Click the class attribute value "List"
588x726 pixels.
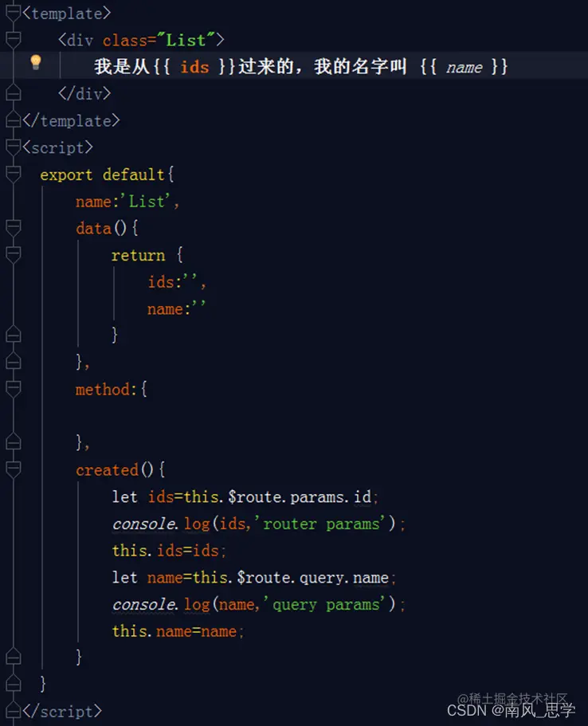tap(186, 41)
